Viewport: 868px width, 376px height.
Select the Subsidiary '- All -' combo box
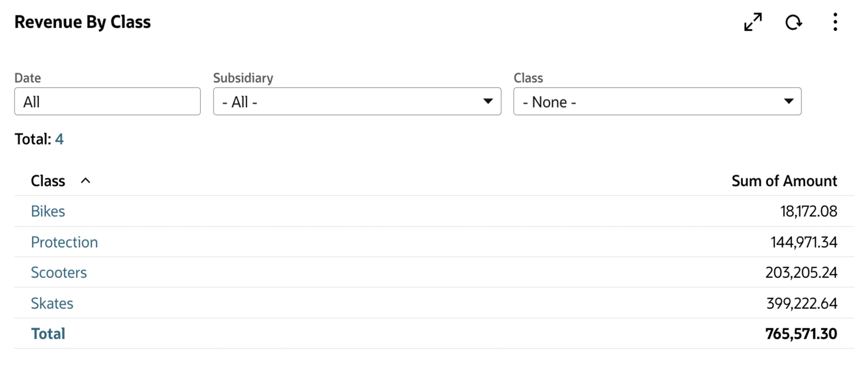pos(357,101)
